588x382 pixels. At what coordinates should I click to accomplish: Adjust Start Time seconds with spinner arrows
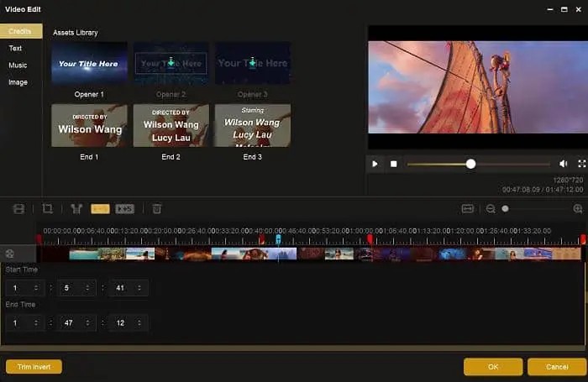click(x=139, y=288)
